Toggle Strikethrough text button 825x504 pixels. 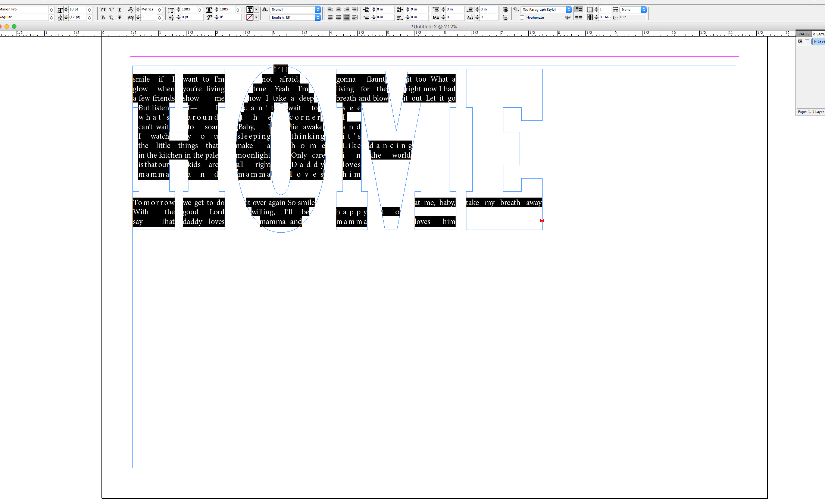[119, 18]
